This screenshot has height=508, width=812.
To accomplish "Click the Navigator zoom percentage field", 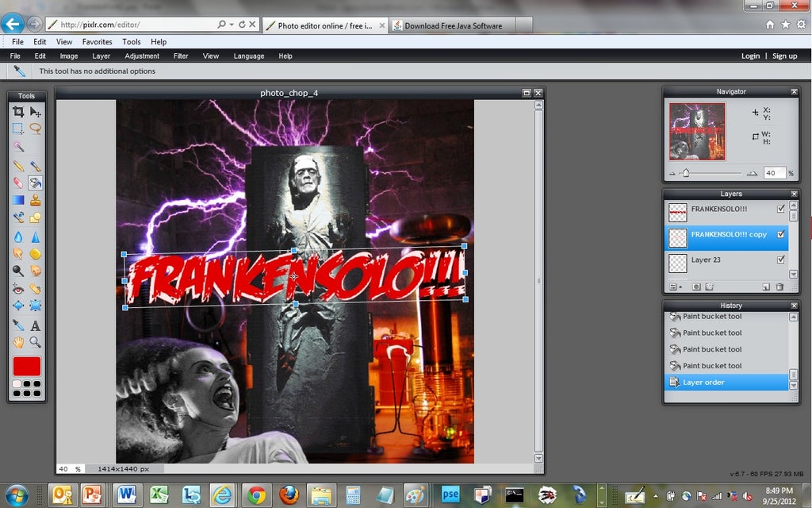I will pyautogui.click(x=775, y=173).
